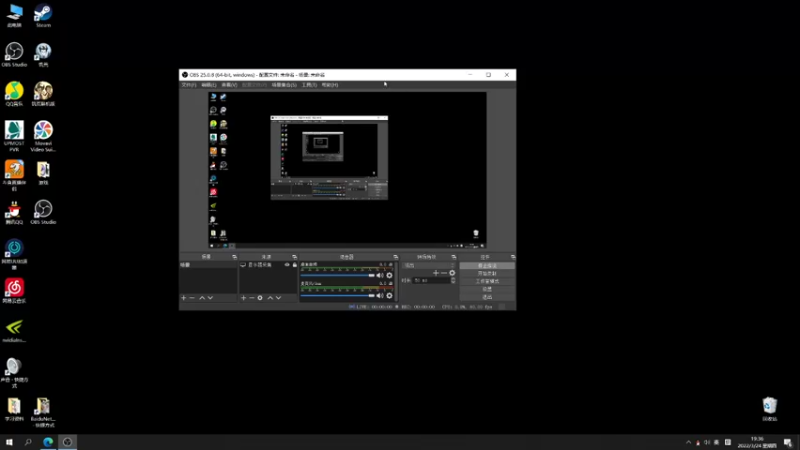Open Mic/Aux settings gear in mixer
The height and width of the screenshot is (450, 800).
[389, 295]
